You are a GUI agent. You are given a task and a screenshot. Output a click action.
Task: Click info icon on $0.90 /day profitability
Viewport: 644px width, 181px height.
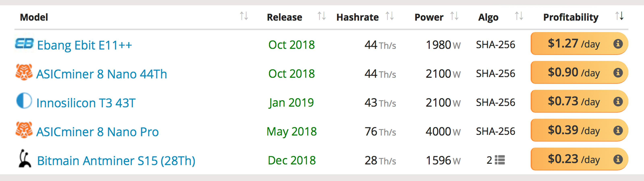click(618, 73)
